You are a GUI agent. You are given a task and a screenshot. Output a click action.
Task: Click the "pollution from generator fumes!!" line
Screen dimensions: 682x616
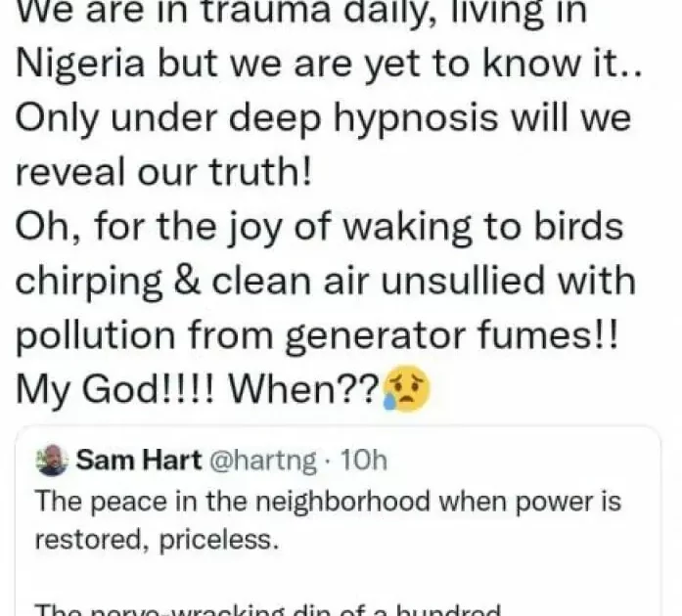click(318, 337)
